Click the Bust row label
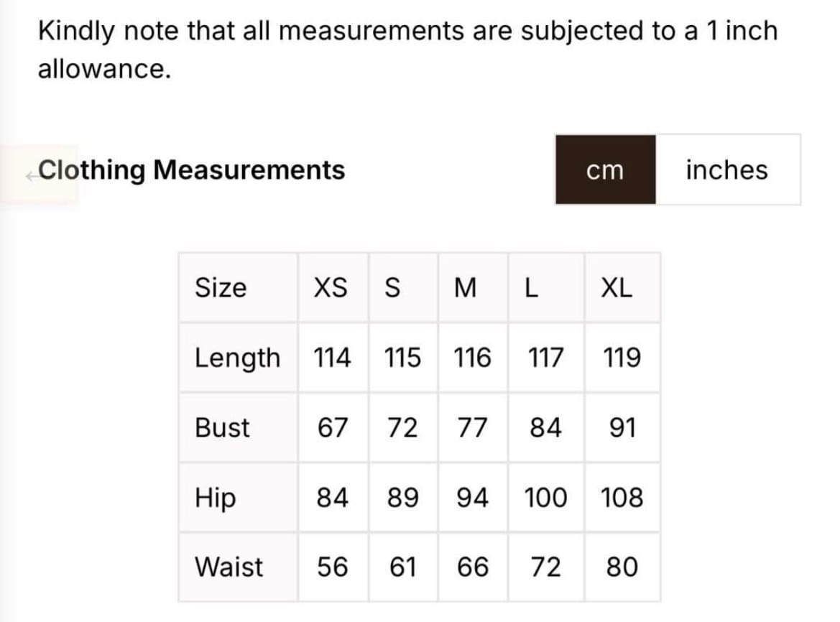 [222, 428]
